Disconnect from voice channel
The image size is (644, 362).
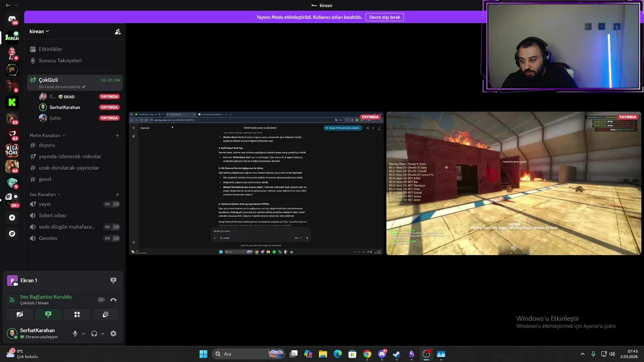point(113,300)
